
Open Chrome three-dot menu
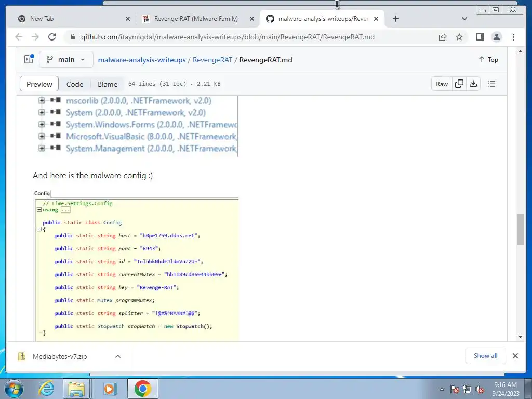[x=513, y=37]
